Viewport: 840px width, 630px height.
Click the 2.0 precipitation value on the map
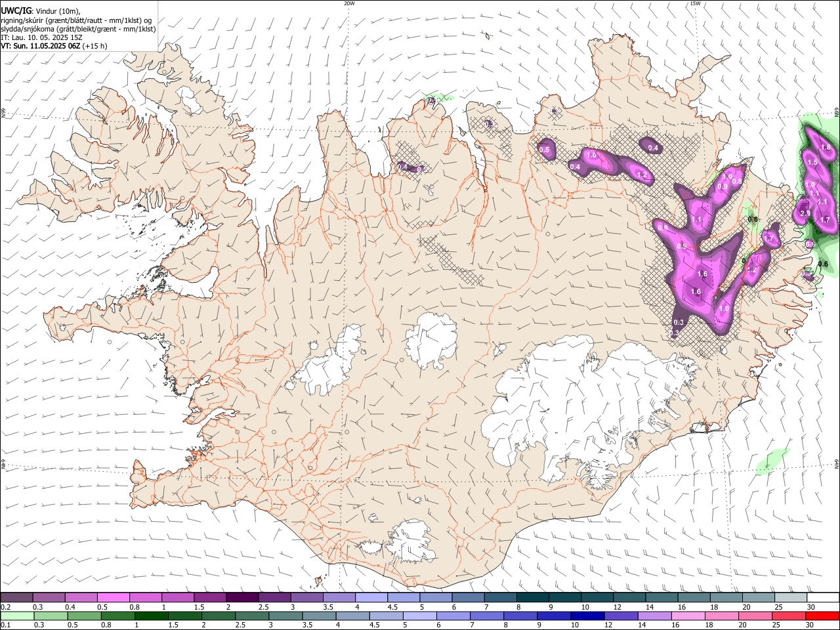point(805,213)
